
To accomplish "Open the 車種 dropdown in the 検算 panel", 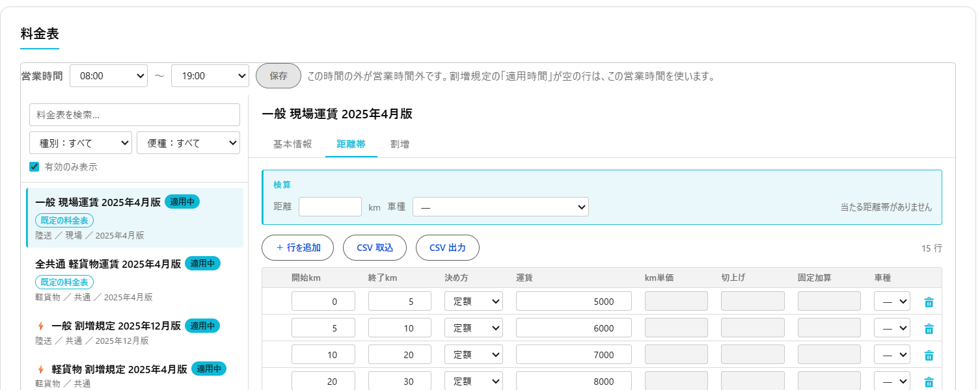I will pyautogui.click(x=500, y=207).
